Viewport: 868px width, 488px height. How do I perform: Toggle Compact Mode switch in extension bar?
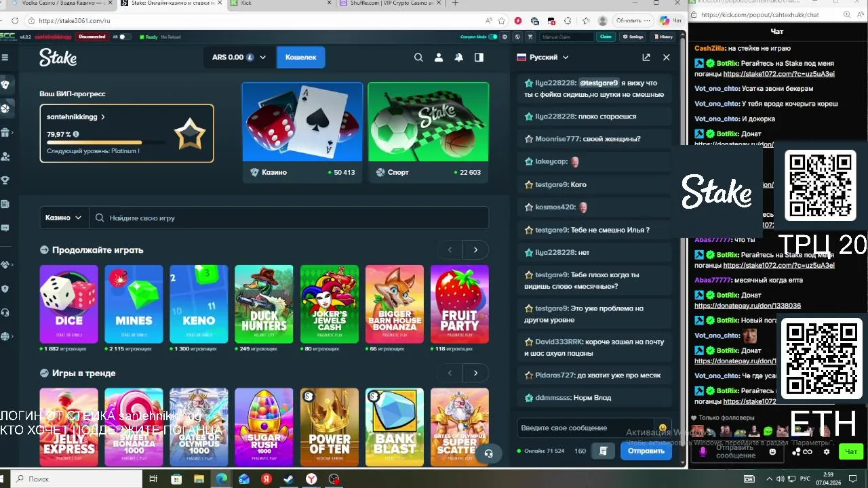click(x=493, y=37)
